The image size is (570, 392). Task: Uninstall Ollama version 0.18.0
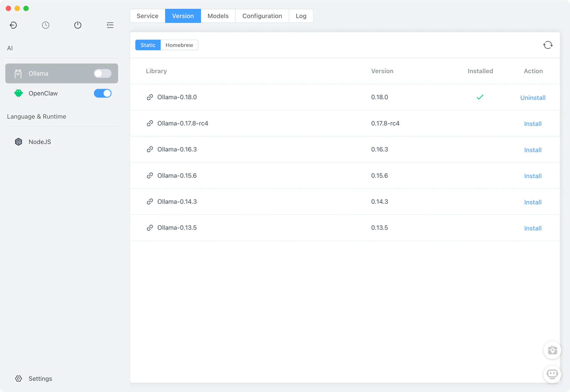pos(533,98)
